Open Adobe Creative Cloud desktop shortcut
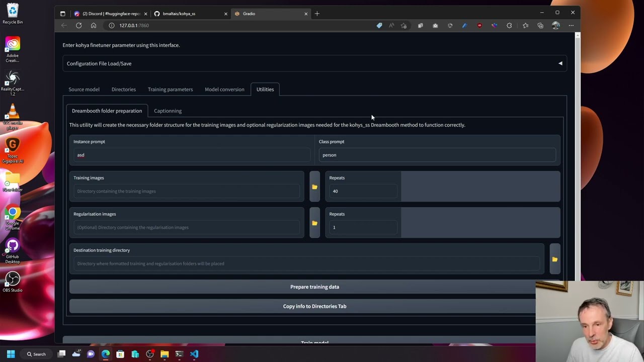Image resolution: width=644 pixels, height=362 pixels. tap(13, 50)
